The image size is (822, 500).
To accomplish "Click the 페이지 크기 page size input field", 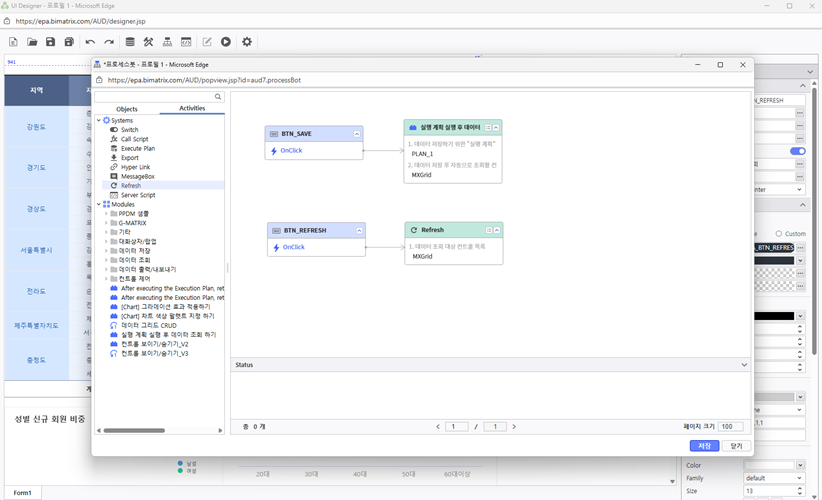I will [731, 427].
